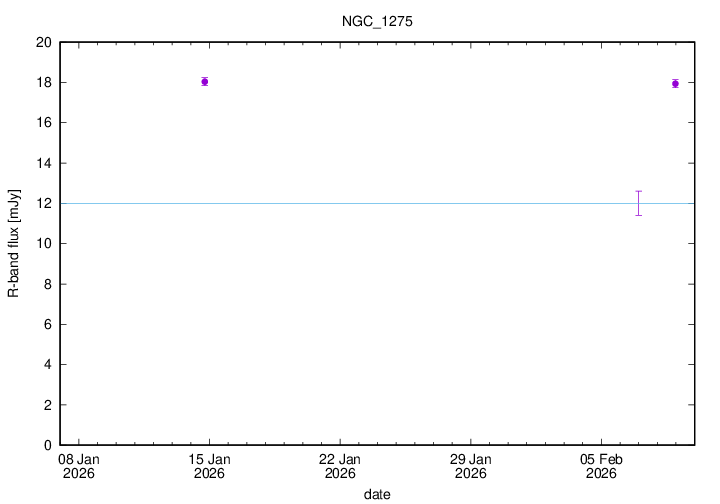Select the rightmost data point near 18 mJy
The width and height of the screenshot is (720, 504).
(x=675, y=84)
